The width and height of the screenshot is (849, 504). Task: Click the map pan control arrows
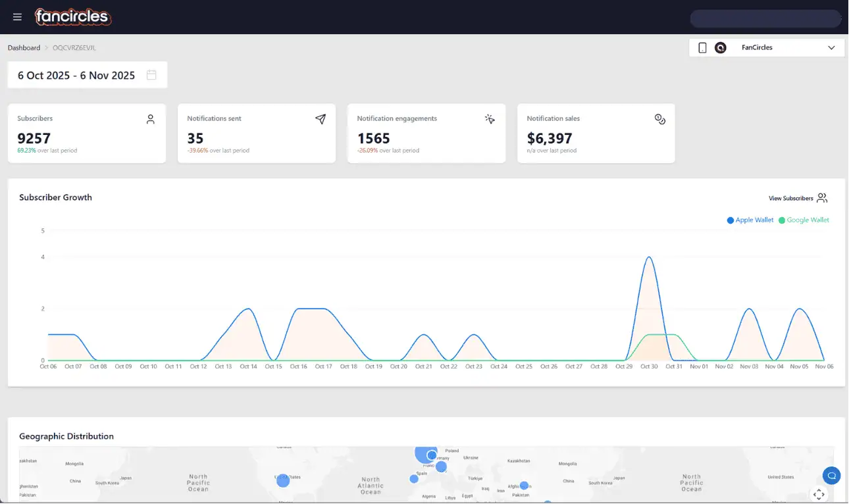click(819, 493)
